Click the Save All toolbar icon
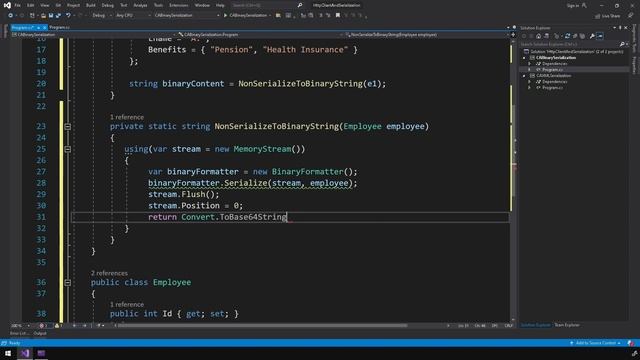 click(58, 16)
